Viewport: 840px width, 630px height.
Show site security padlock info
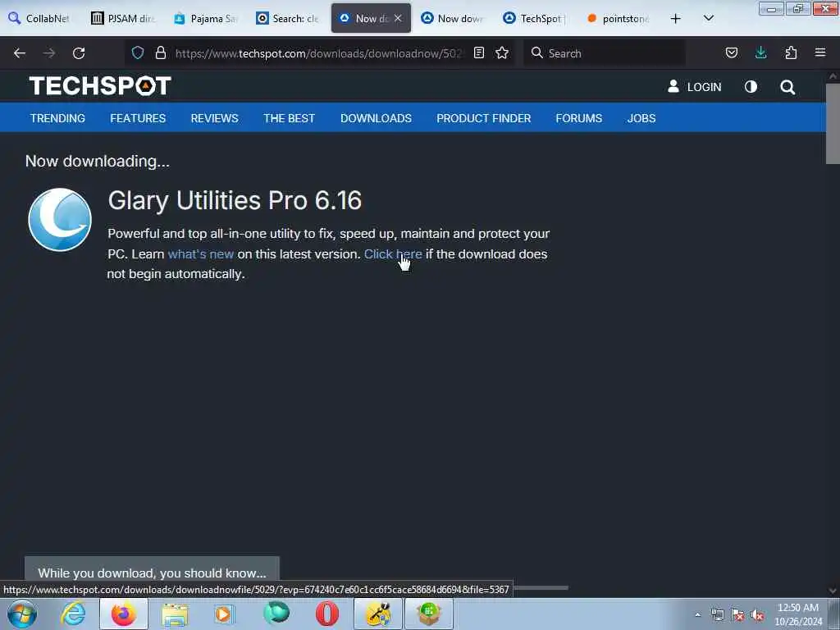coord(160,52)
